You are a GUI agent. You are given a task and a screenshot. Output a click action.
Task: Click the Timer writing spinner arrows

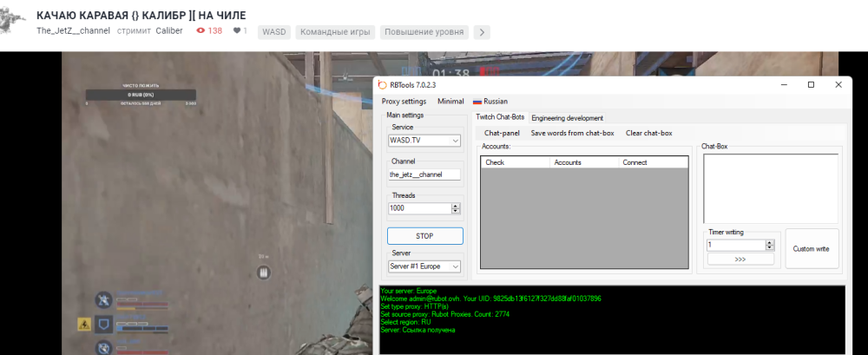click(x=769, y=246)
